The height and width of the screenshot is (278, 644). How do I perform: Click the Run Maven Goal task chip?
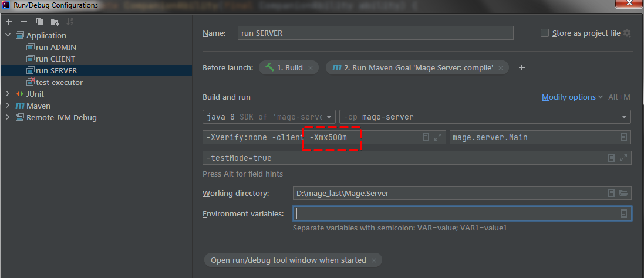[x=417, y=67]
